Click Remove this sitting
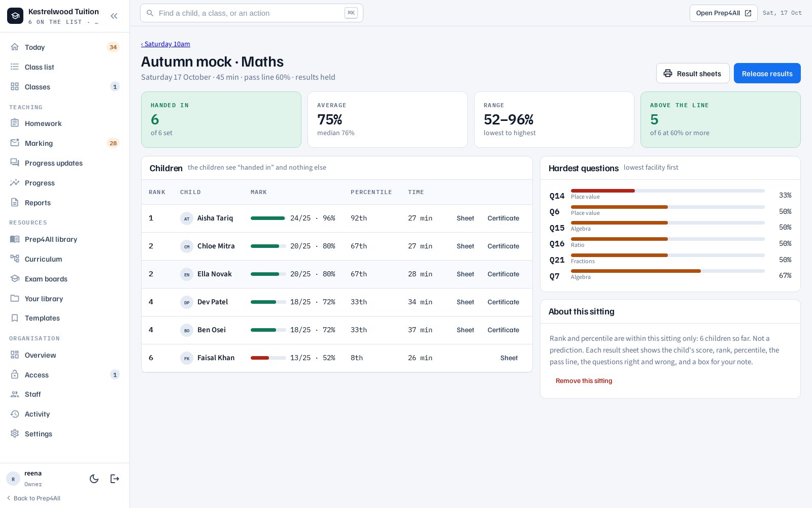Viewport: 812px width, 508px height. (x=584, y=381)
